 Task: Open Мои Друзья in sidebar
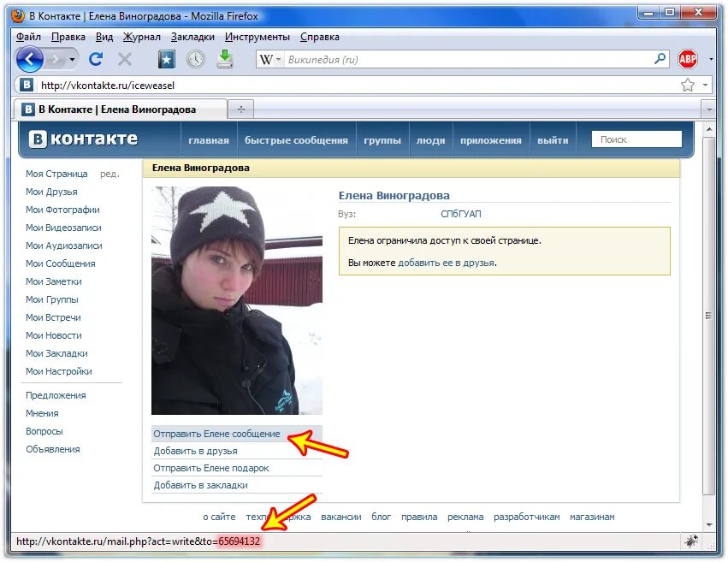51,192
